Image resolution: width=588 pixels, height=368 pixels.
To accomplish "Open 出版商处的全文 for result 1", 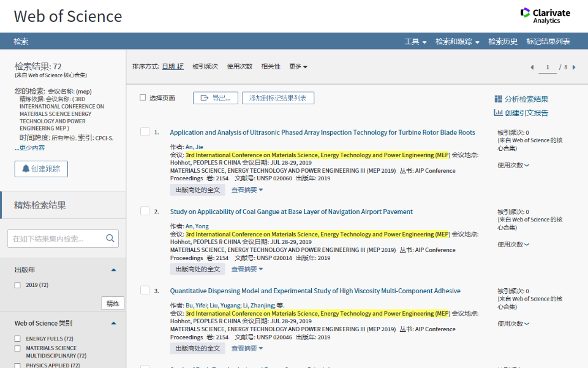I will [x=198, y=190].
